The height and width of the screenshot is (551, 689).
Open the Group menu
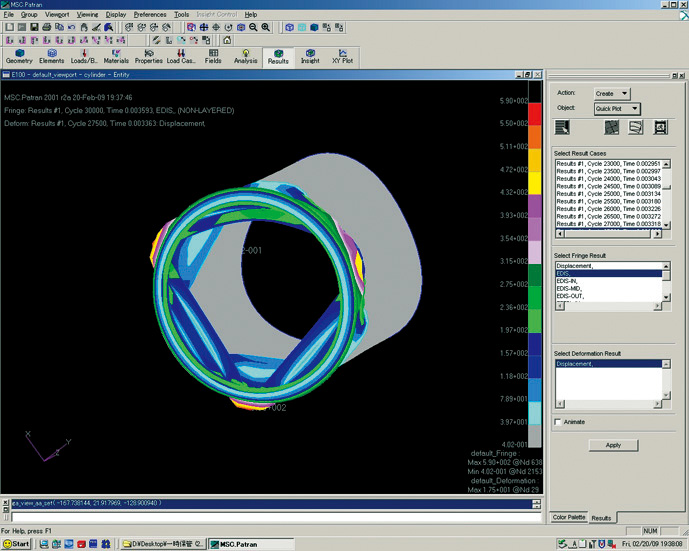point(29,14)
